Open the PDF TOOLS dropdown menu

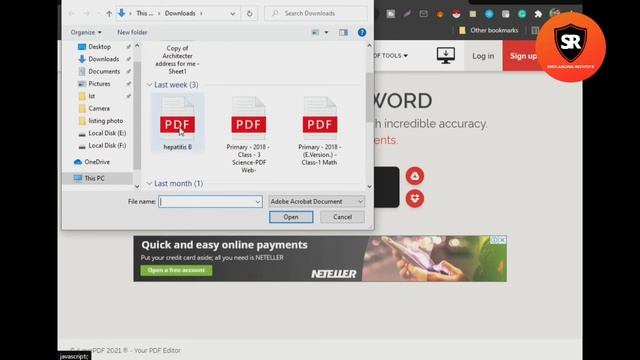[x=391, y=56]
